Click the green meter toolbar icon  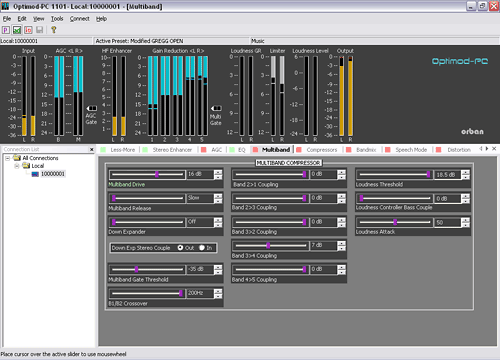[17, 30]
